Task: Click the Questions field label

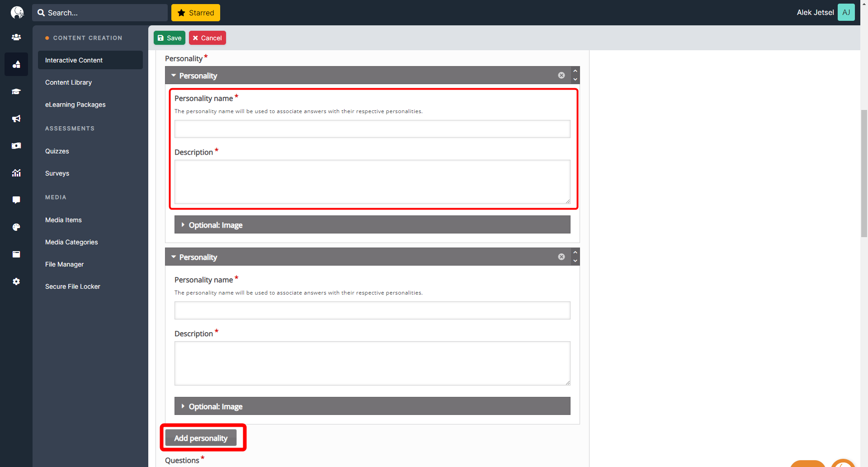Action: pyautogui.click(x=182, y=460)
